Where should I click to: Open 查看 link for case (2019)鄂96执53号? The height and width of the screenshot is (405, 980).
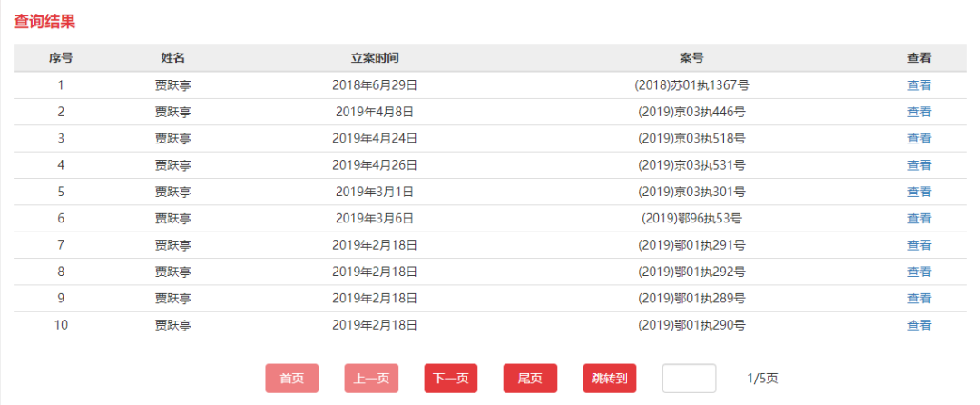tap(919, 218)
